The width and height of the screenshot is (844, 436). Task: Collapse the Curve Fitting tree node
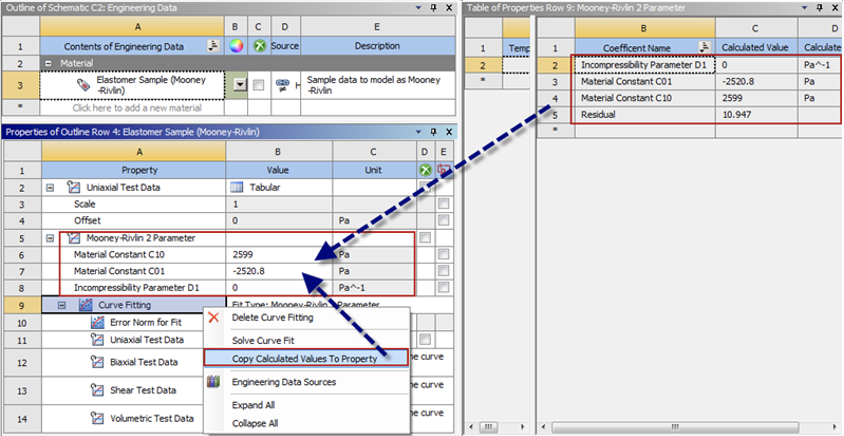(x=62, y=305)
